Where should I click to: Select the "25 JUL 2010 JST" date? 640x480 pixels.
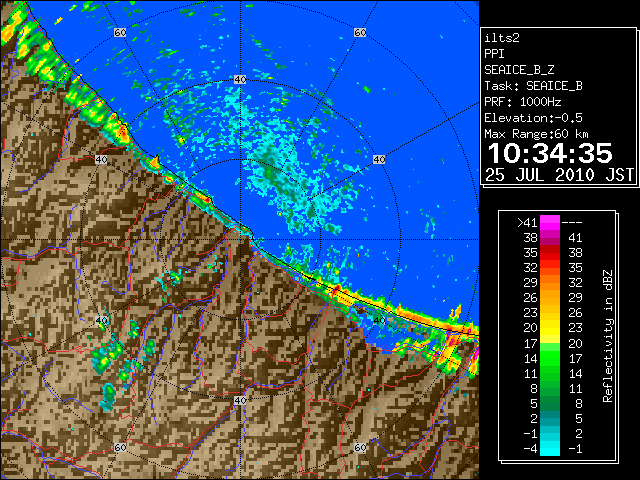coord(559,175)
